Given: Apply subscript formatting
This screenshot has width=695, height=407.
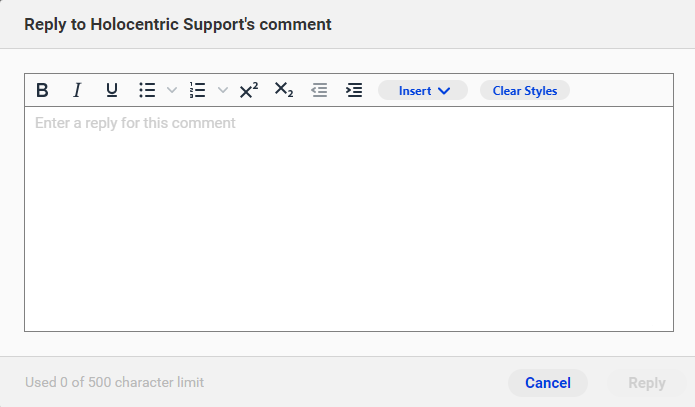Looking at the screenshot, I should pos(284,90).
